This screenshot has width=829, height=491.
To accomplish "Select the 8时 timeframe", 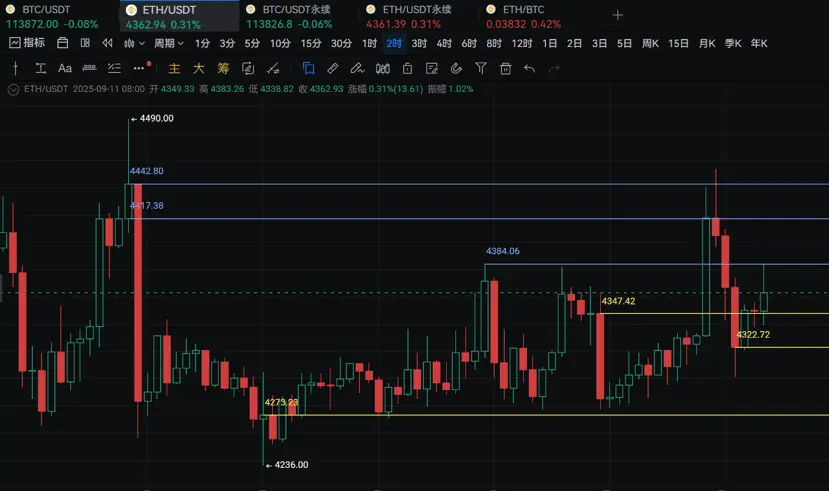I will coord(494,43).
